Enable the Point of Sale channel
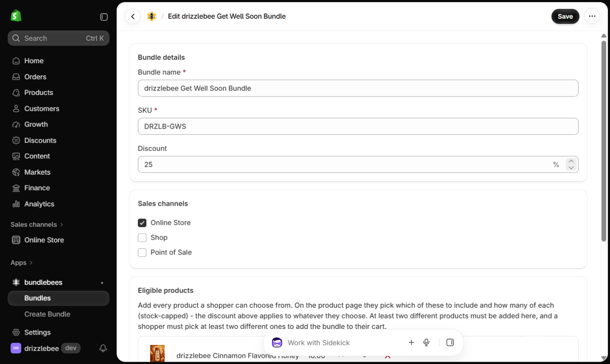Viewport: 610px width, 364px height. tap(142, 252)
